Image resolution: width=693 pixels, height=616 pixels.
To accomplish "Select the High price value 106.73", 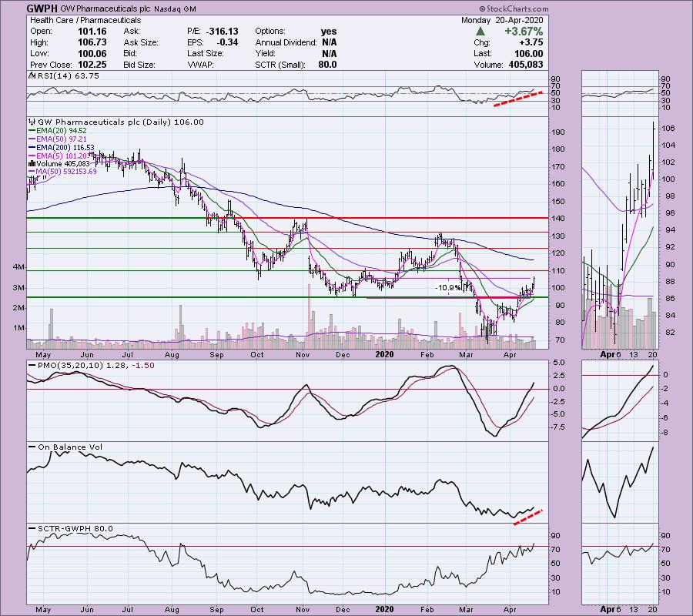I will (x=92, y=42).
